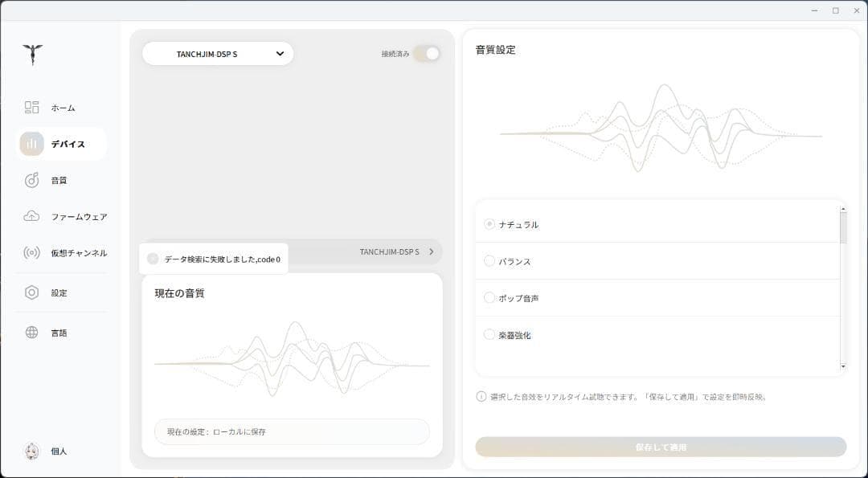Select the Device (デバイス) equalizer icon
Viewport: 868px width, 478px height.
(32, 144)
